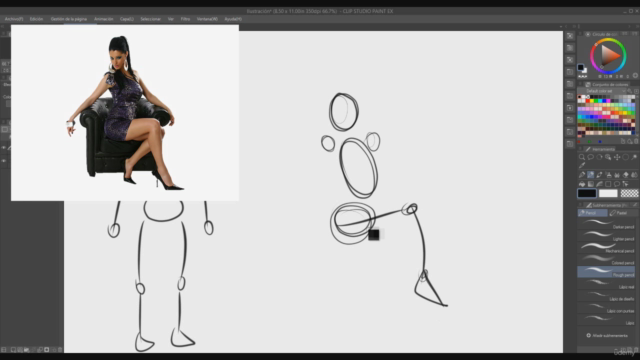The width and height of the screenshot is (640, 360).
Task: Choose the Lápiz de diseño brush
Action: tap(606, 295)
